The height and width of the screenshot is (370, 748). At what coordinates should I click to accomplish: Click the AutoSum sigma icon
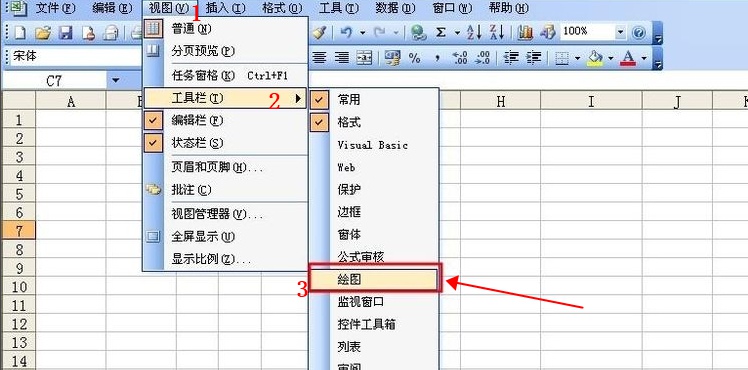(x=441, y=32)
